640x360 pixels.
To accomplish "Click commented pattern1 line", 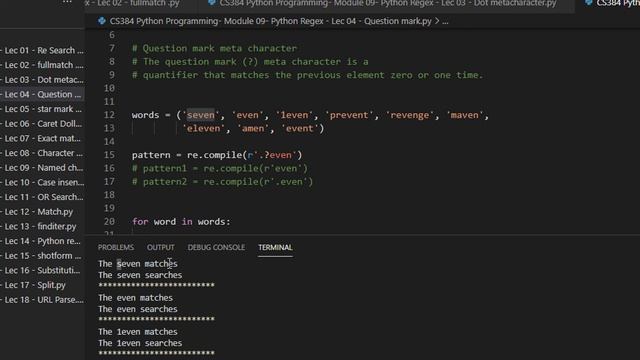I will [220, 168].
